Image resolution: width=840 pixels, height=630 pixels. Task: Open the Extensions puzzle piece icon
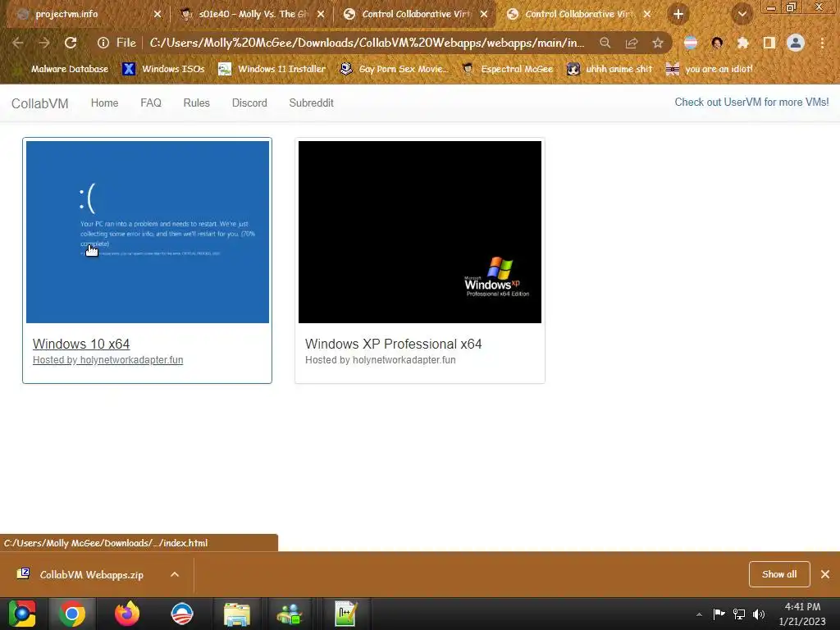(x=742, y=43)
